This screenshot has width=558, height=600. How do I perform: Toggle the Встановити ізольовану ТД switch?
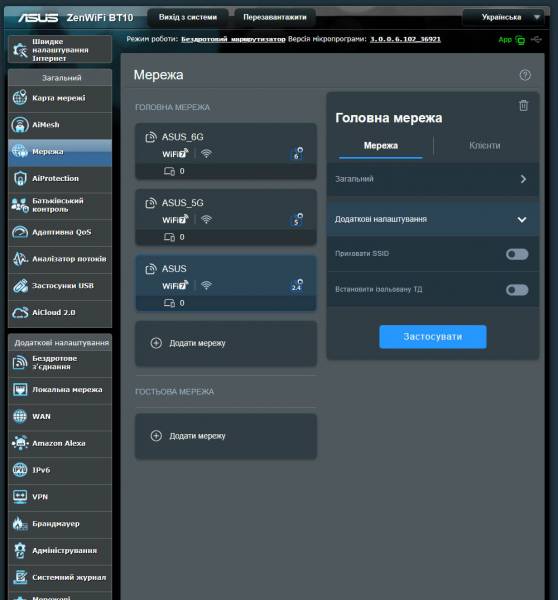[x=517, y=290]
